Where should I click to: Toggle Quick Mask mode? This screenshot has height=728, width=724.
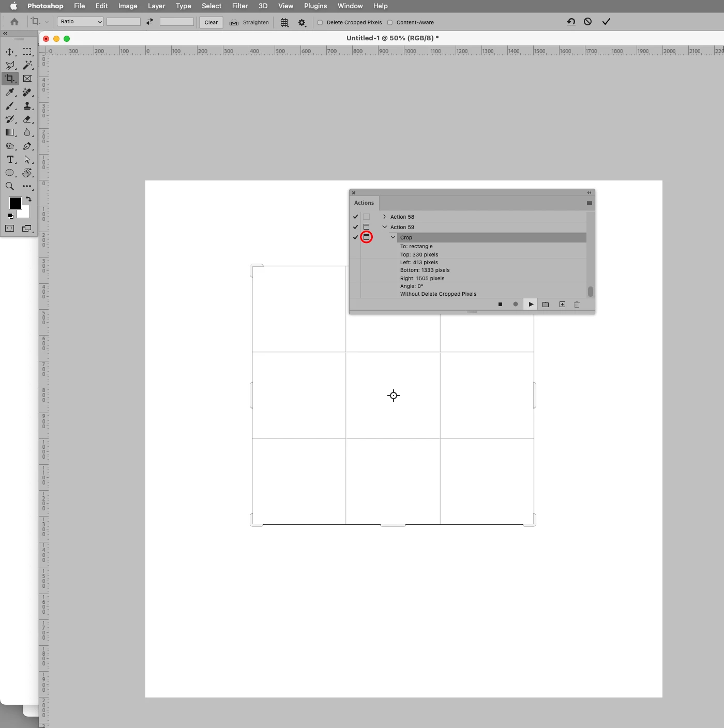pyautogui.click(x=10, y=228)
